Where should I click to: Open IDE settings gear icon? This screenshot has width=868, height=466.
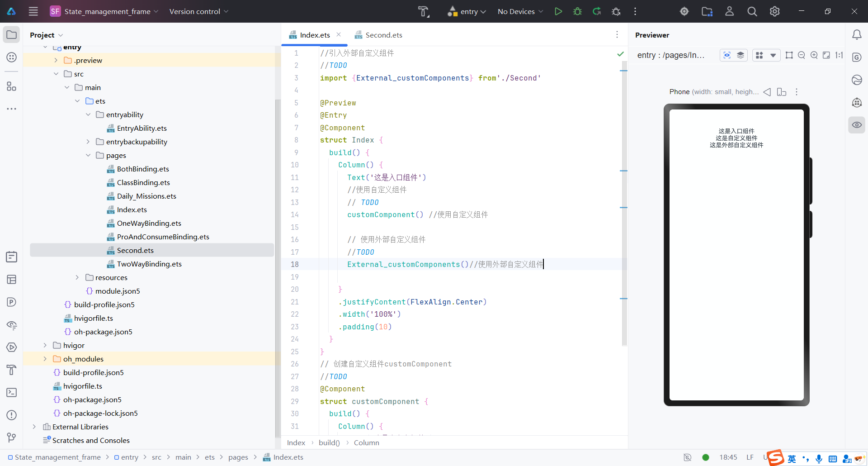[x=774, y=11]
